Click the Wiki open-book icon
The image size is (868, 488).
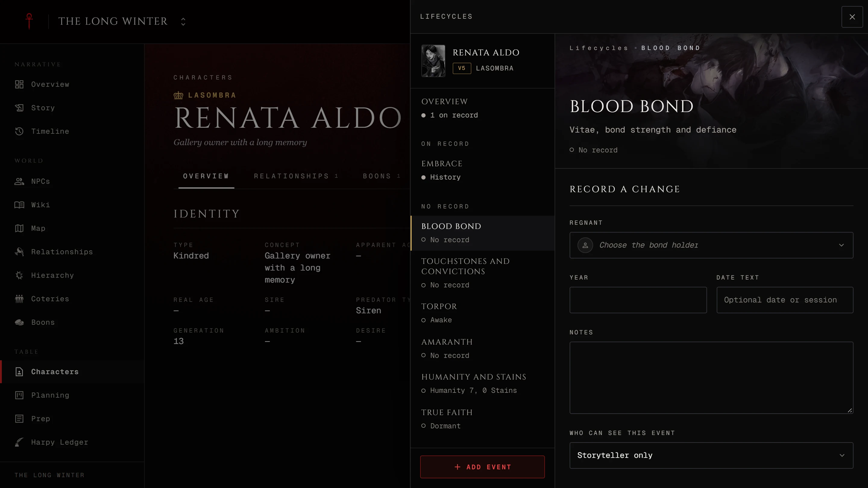(x=19, y=205)
